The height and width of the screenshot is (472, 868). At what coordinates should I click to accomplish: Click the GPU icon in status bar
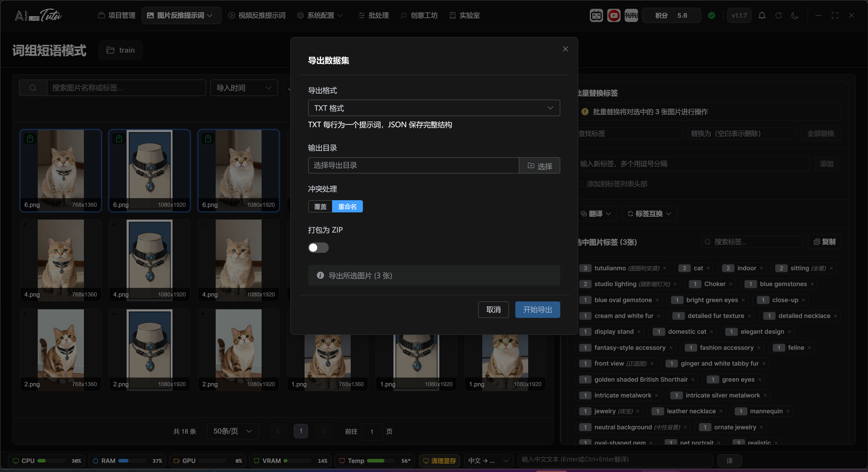(176, 461)
